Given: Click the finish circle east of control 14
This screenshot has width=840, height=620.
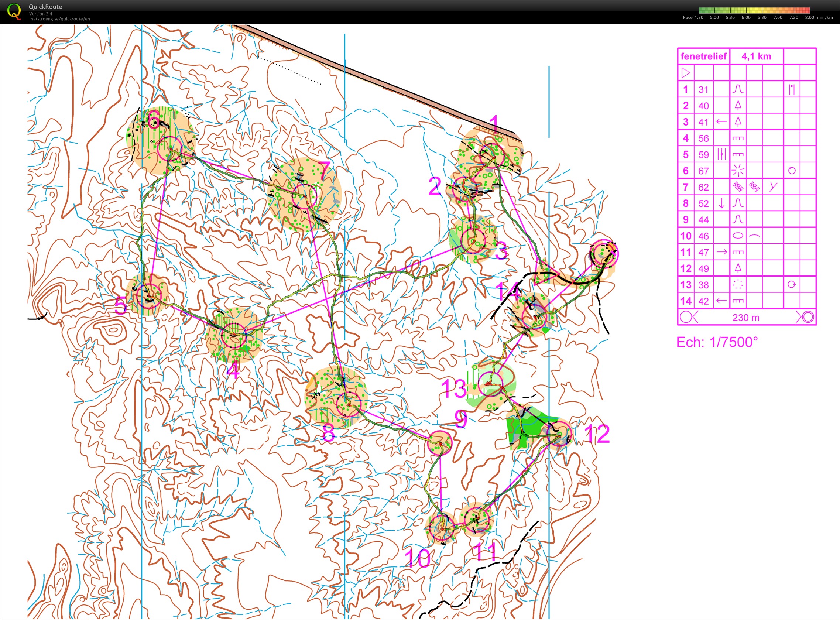Looking at the screenshot, I should (x=604, y=254).
